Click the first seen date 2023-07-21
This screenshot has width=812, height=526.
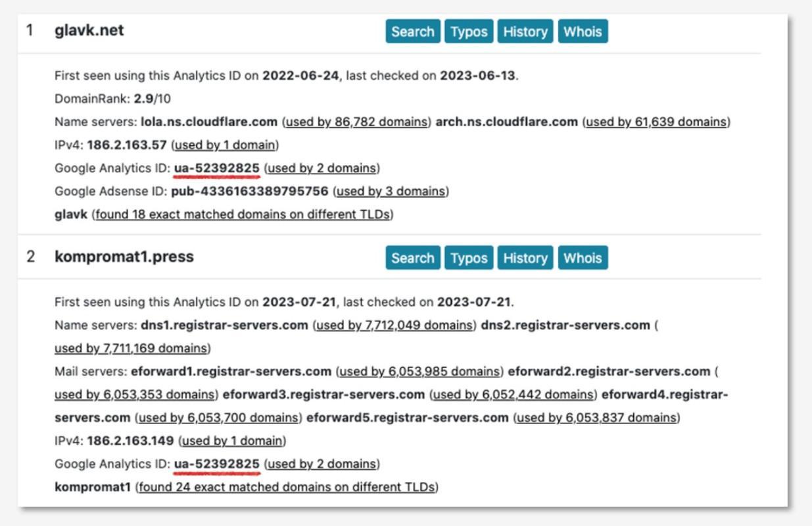[x=299, y=302]
